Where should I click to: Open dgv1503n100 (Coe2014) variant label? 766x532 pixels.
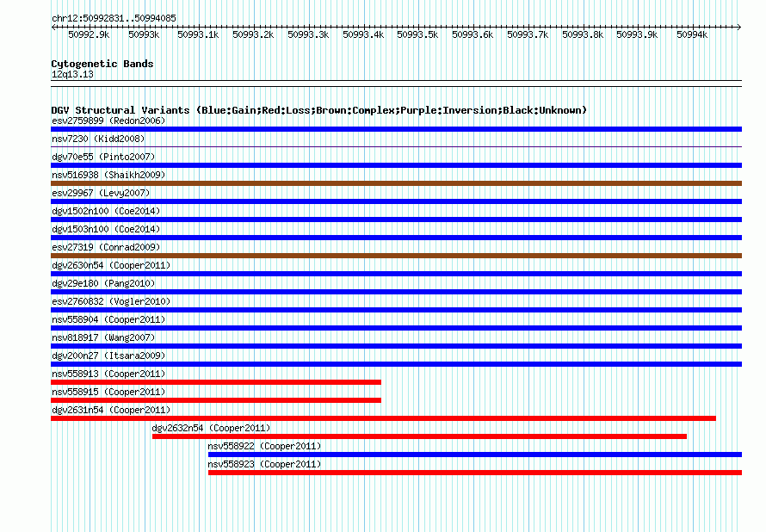pyautogui.click(x=106, y=229)
